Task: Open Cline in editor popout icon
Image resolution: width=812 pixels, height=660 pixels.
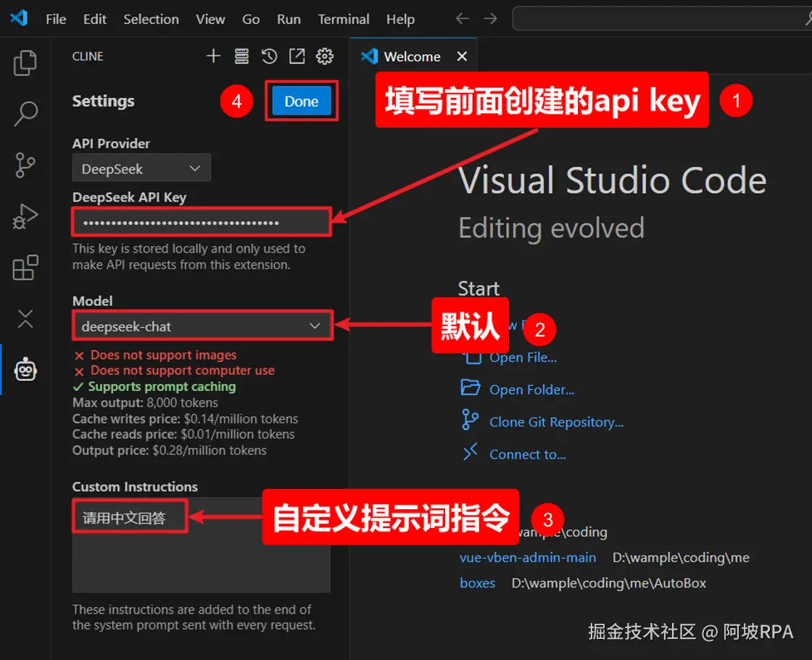Action: (297, 56)
